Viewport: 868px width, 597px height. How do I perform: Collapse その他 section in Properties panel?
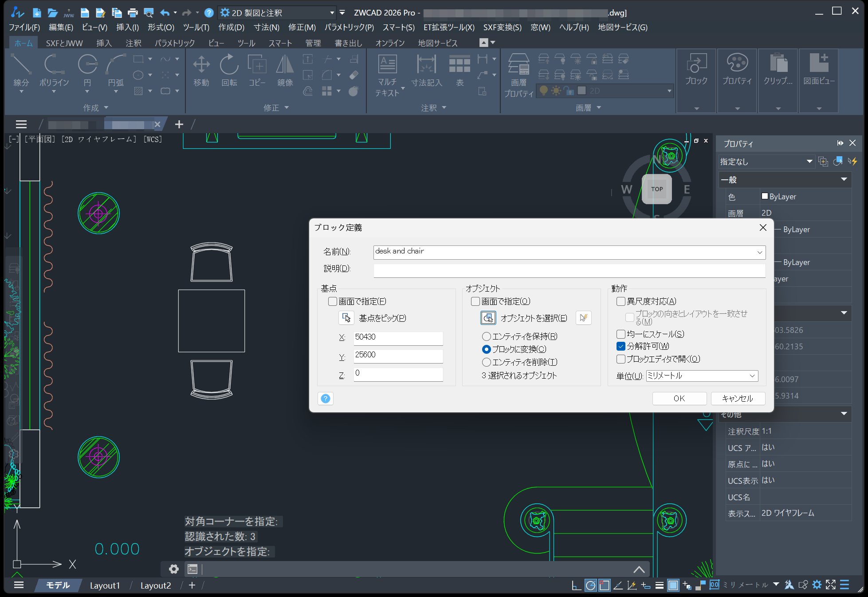[x=844, y=414]
